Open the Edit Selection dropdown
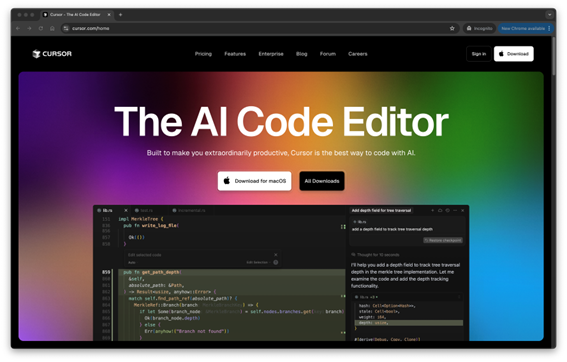 [x=258, y=263]
